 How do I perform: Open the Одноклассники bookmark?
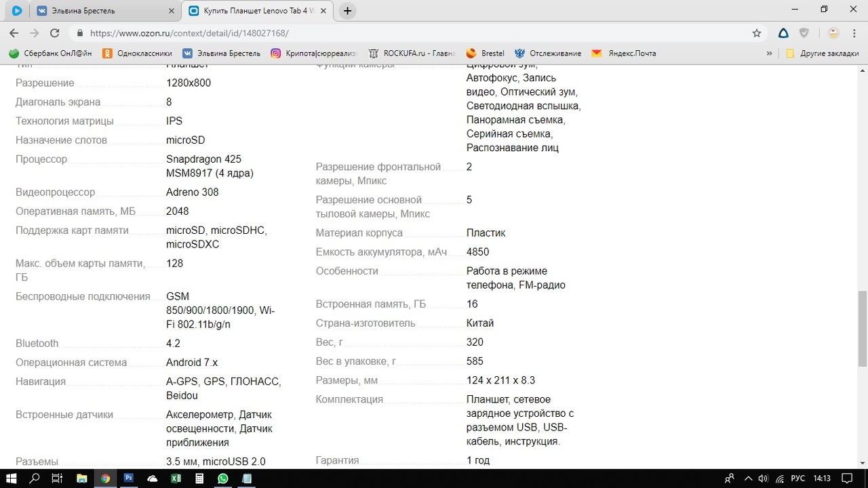[x=137, y=54]
